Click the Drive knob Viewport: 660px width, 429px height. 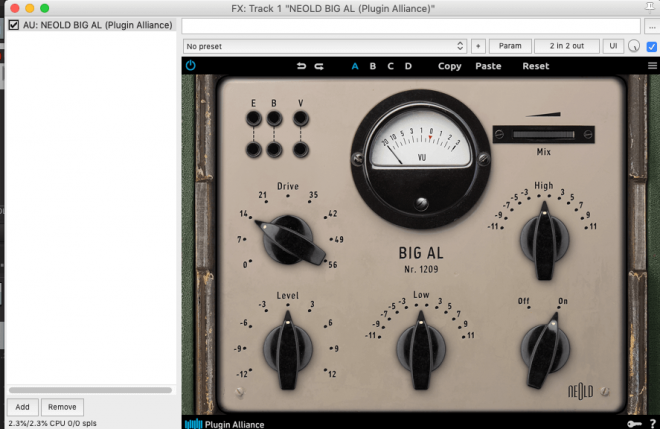tap(289, 241)
